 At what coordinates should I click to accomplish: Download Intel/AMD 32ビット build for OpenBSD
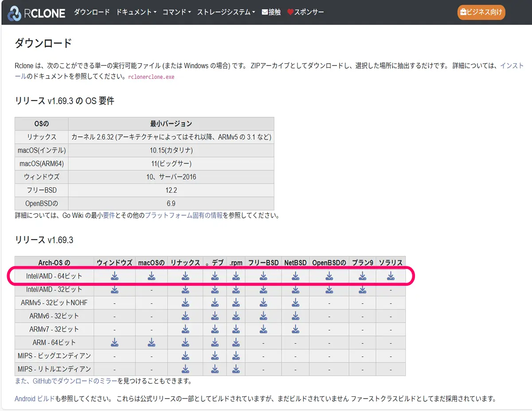tap(329, 290)
